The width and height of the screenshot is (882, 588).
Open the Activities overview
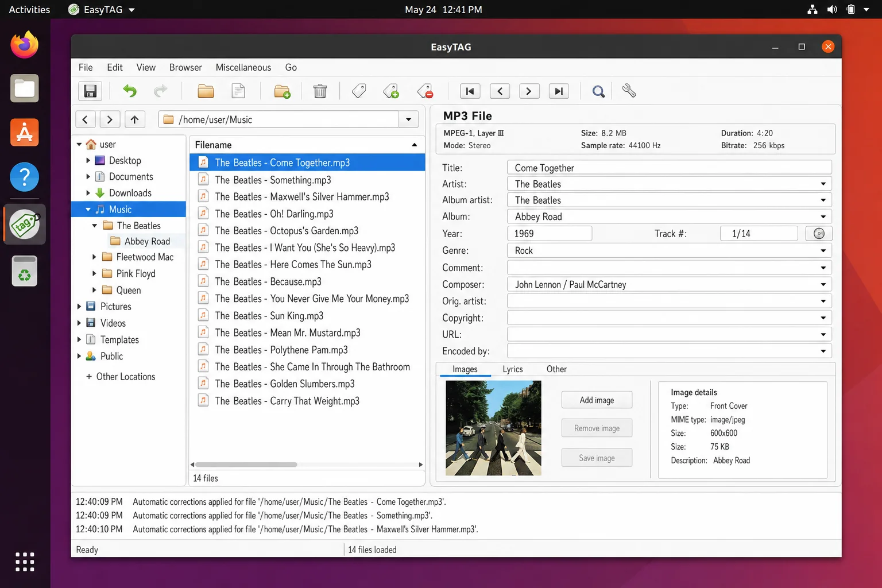(x=29, y=9)
